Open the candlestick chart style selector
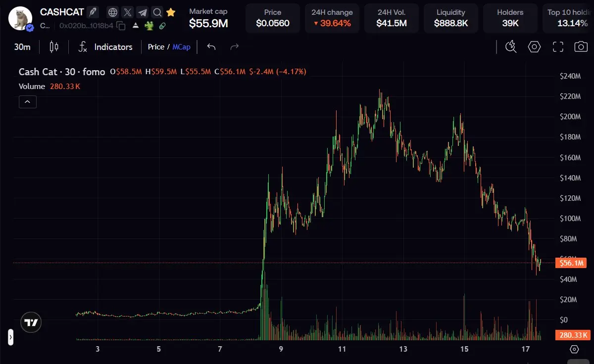The width and height of the screenshot is (594, 364). [54, 47]
